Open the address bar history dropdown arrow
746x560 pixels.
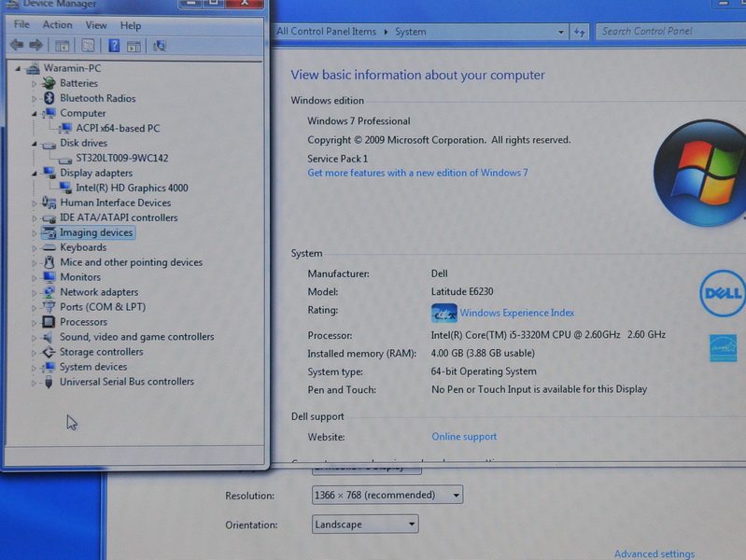(x=561, y=33)
